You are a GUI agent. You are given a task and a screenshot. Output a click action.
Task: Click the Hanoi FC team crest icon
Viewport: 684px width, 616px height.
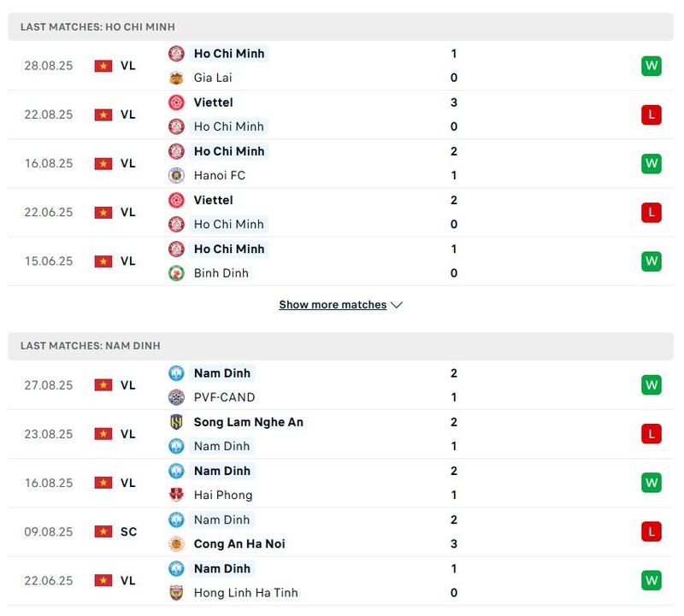(x=176, y=175)
